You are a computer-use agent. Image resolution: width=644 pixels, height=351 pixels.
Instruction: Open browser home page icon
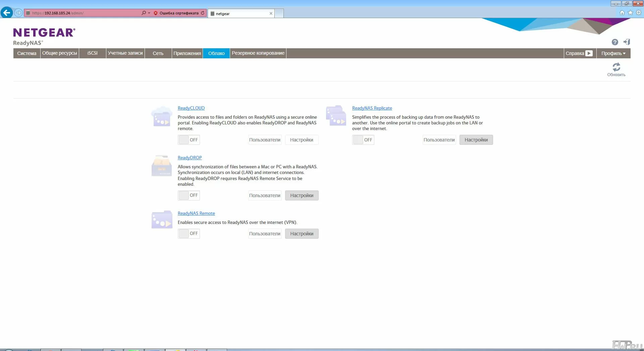[622, 13]
